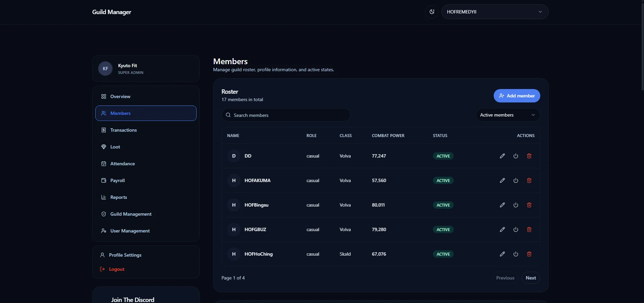Select Members in the sidebar
Image resolution: width=644 pixels, height=303 pixels.
(146, 113)
